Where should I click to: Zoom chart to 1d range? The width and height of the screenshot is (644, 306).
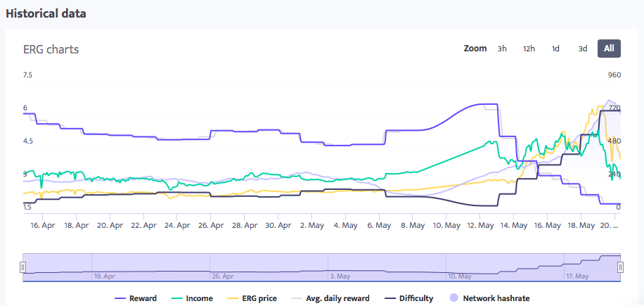coord(555,49)
